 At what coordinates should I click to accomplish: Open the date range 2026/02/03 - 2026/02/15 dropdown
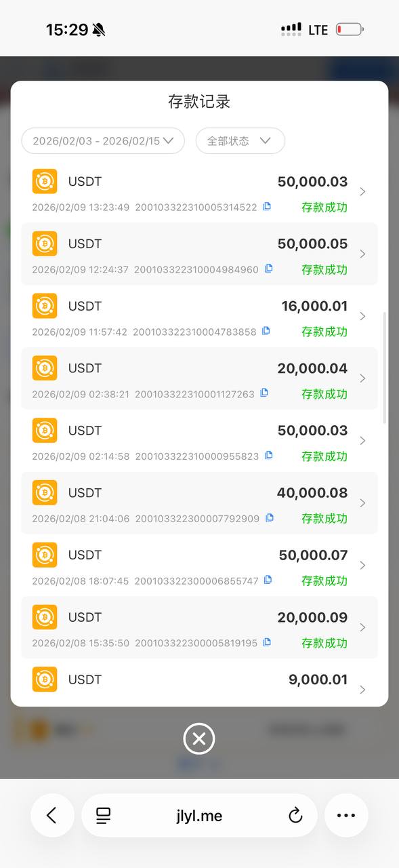point(103,141)
